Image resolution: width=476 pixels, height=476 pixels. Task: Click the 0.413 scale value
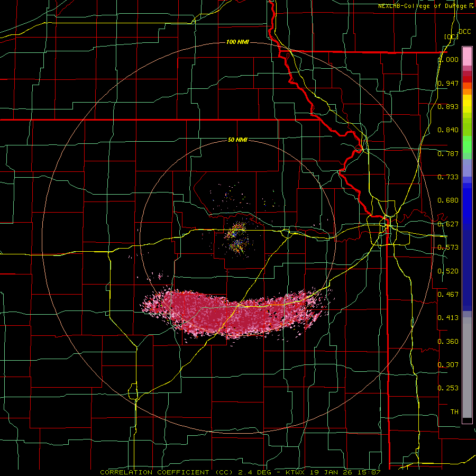(448, 318)
